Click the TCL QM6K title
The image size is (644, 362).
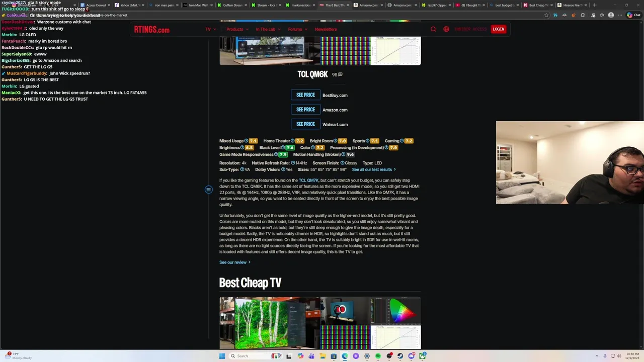tap(312, 74)
